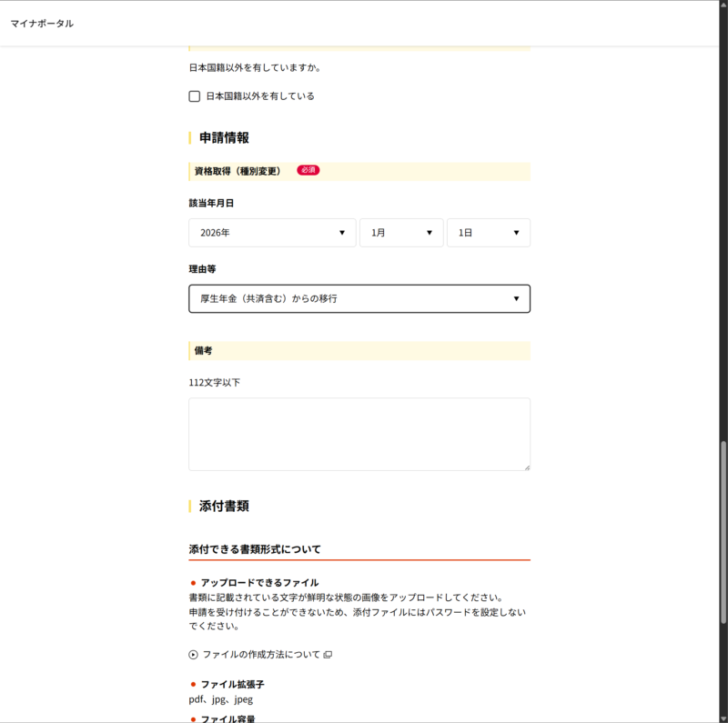728x723 pixels.
Task: Click inside the 備考 remarks text area
Action: pos(359,434)
